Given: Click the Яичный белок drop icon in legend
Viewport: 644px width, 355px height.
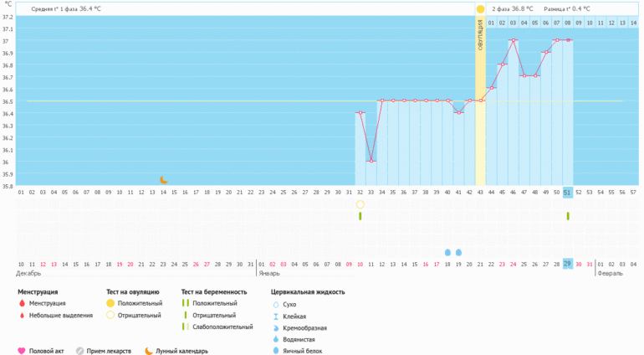Looking at the screenshot, I should (x=276, y=352).
